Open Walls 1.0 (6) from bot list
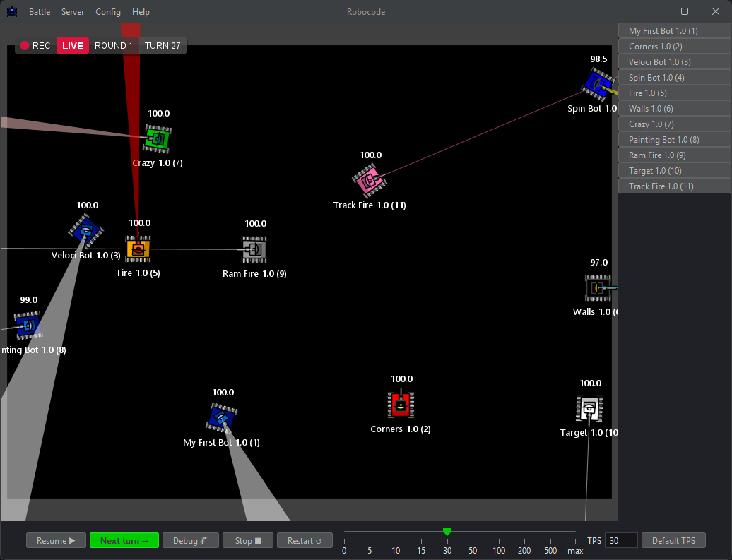Image resolution: width=732 pixels, height=560 pixels. tap(675, 108)
